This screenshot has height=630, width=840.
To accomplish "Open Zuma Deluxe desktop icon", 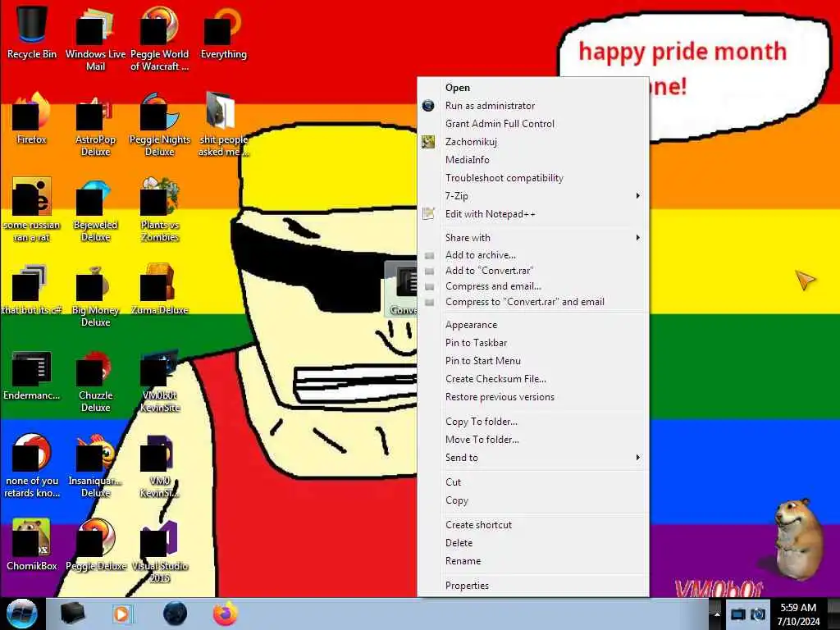I will pos(160,288).
